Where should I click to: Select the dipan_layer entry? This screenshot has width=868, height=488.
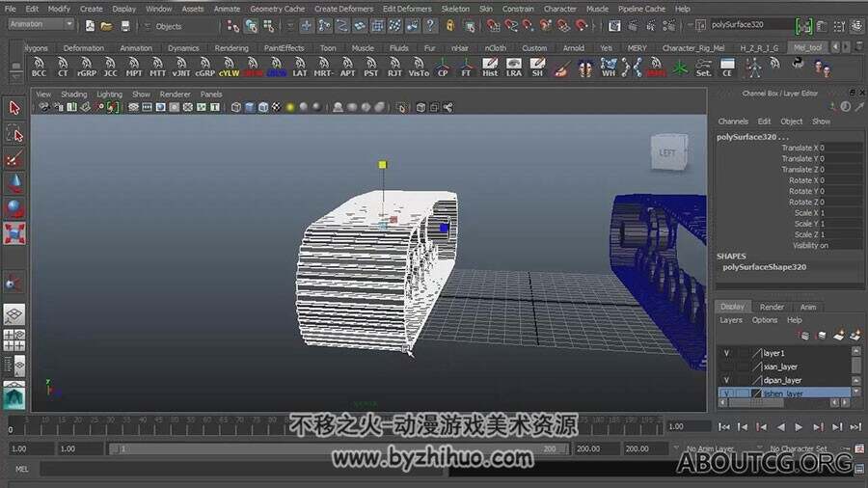784,380
